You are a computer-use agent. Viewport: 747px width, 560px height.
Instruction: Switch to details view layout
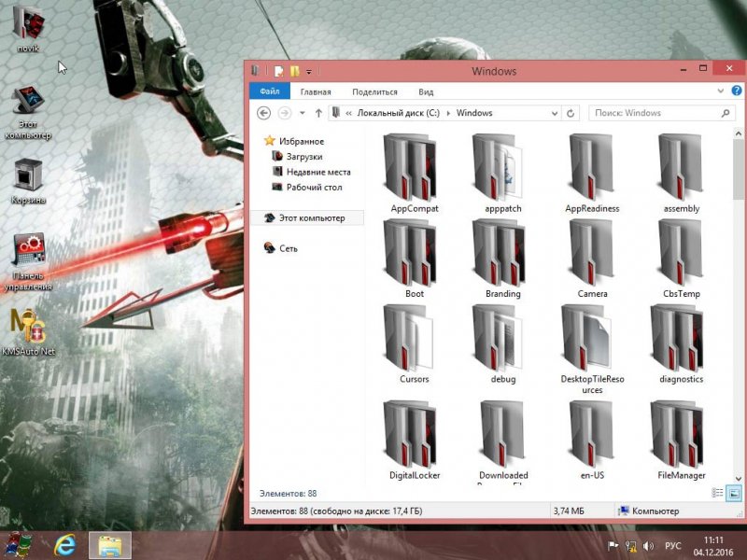coord(717,494)
